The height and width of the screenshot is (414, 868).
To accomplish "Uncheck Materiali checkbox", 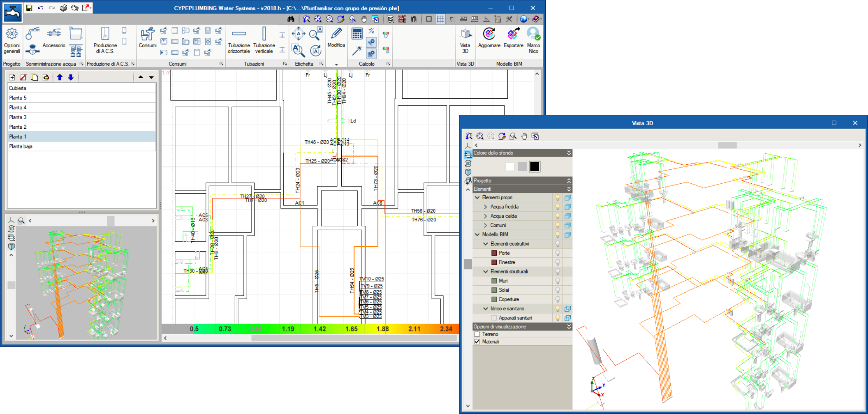I will (x=477, y=342).
